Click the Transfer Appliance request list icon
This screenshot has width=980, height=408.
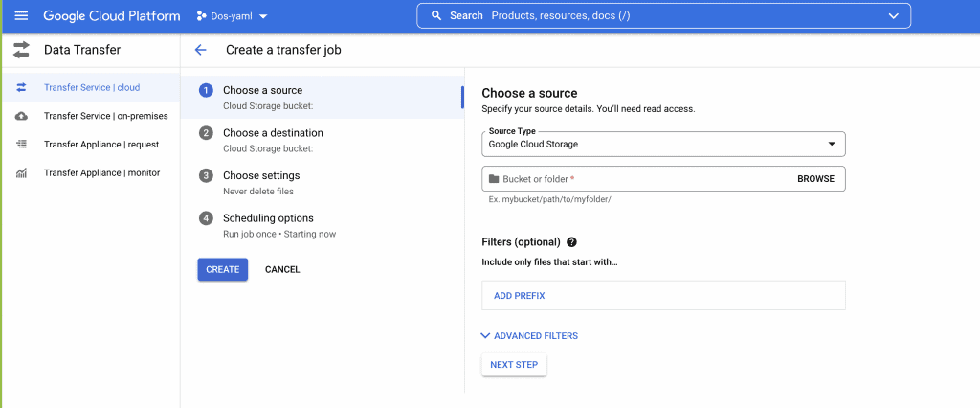(21, 145)
